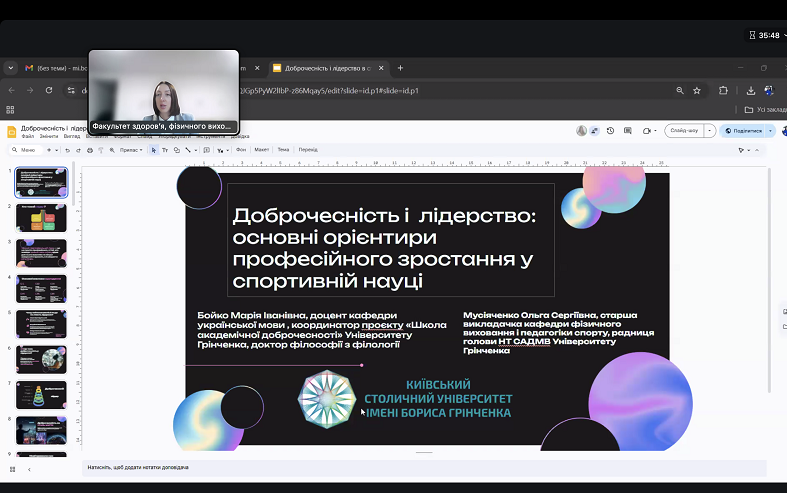Click the browser address bar URL
The width and height of the screenshot is (787, 493).
tap(329, 91)
